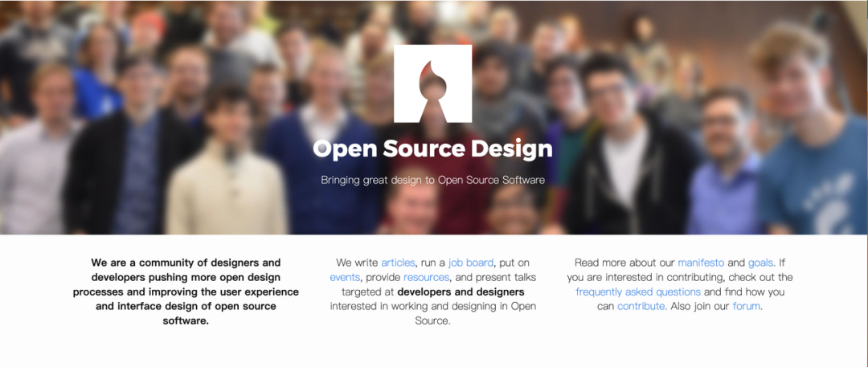
Task: Click the Read more about our text
Action: click(625, 263)
